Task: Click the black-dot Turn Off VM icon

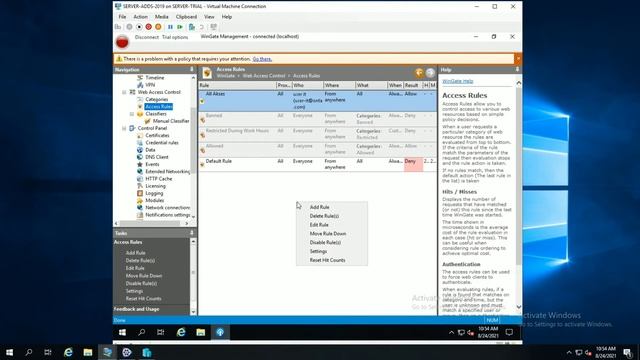Action: click(139, 27)
